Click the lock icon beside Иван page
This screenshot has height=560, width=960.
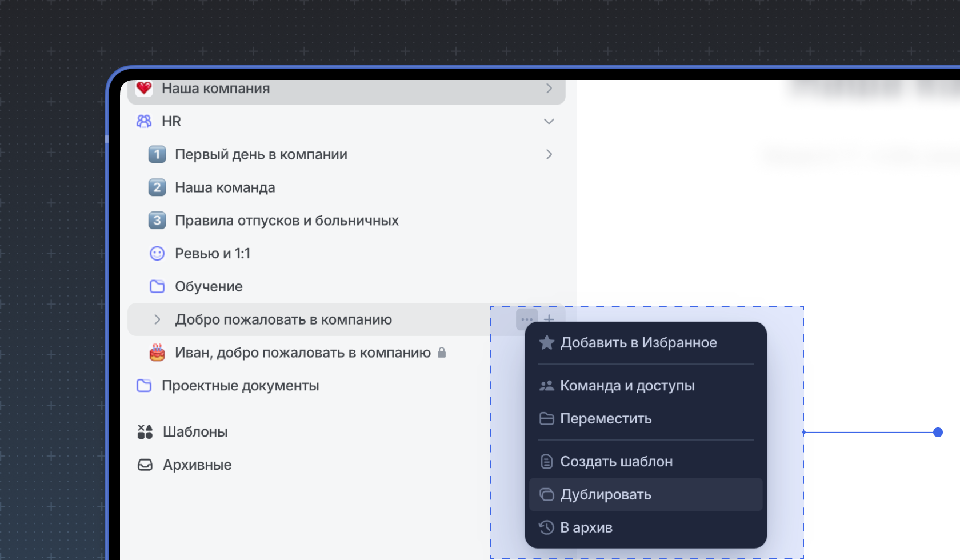442,353
